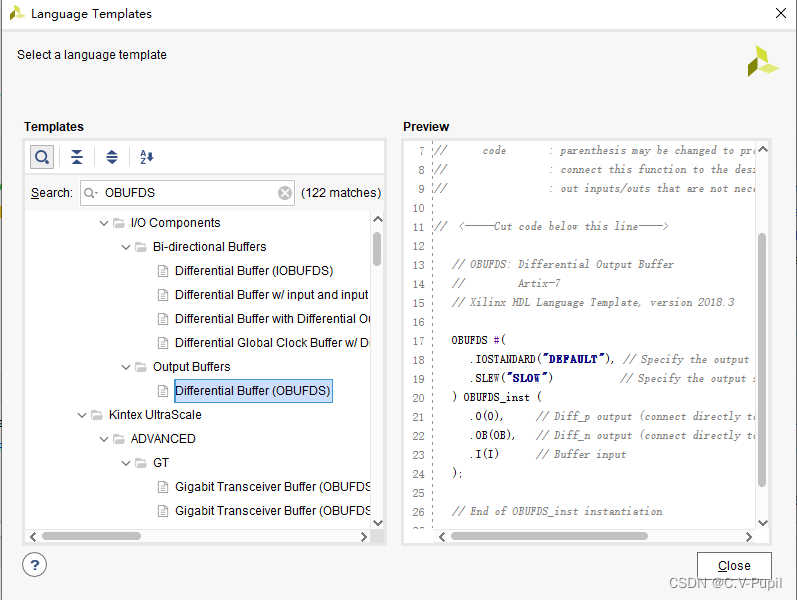Click the Output Buffers folder label
Screen dimensions: 797x600
[191, 367]
